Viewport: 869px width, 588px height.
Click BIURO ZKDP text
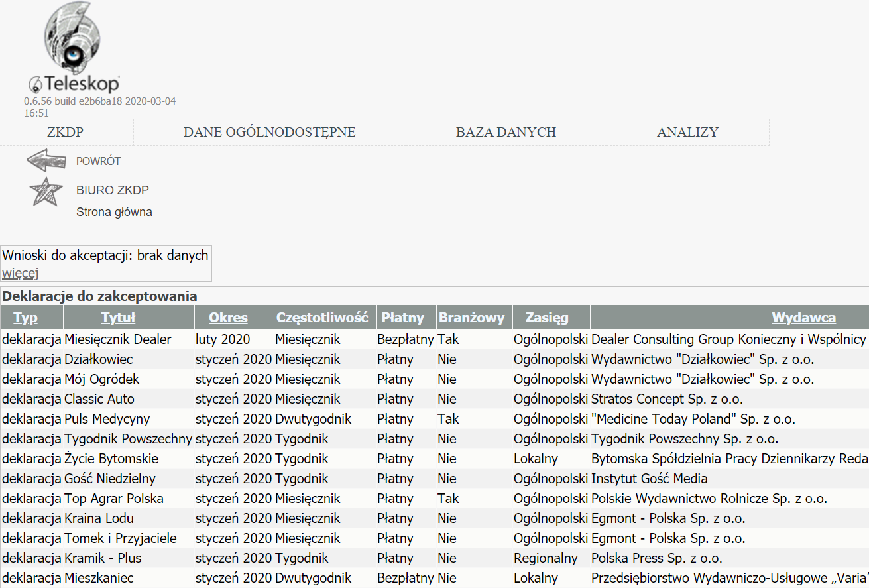coord(113,190)
